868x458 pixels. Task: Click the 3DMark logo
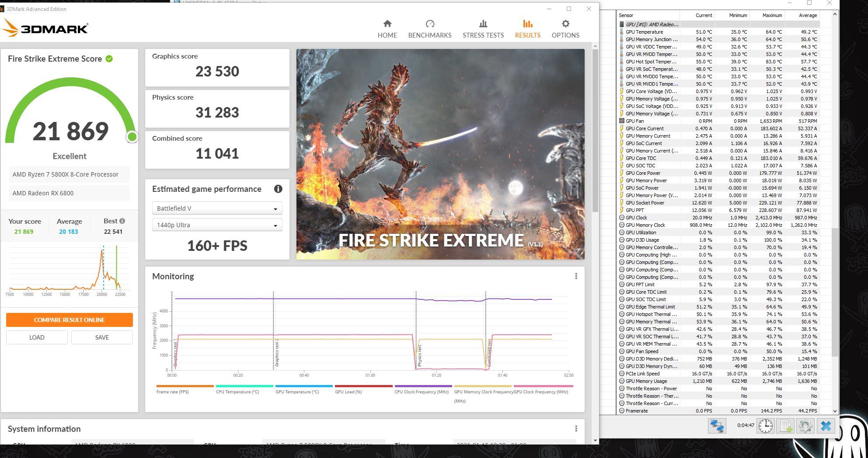pyautogui.click(x=45, y=29)
